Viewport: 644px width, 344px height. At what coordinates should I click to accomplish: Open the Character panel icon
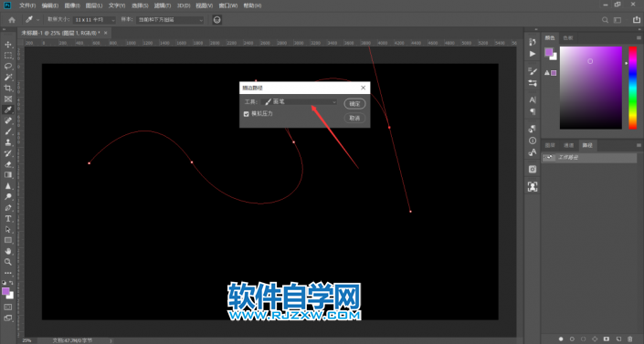[x=533, y=99]
